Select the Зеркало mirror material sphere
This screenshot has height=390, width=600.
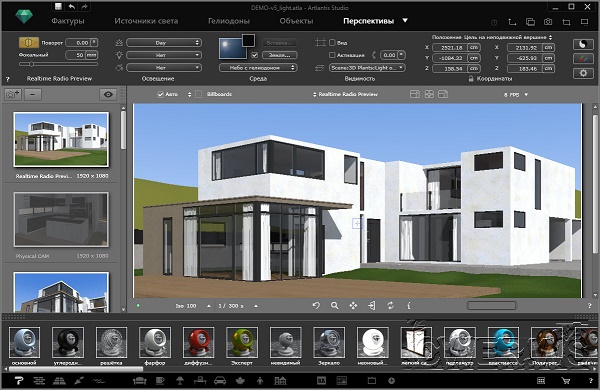[329, 343]
